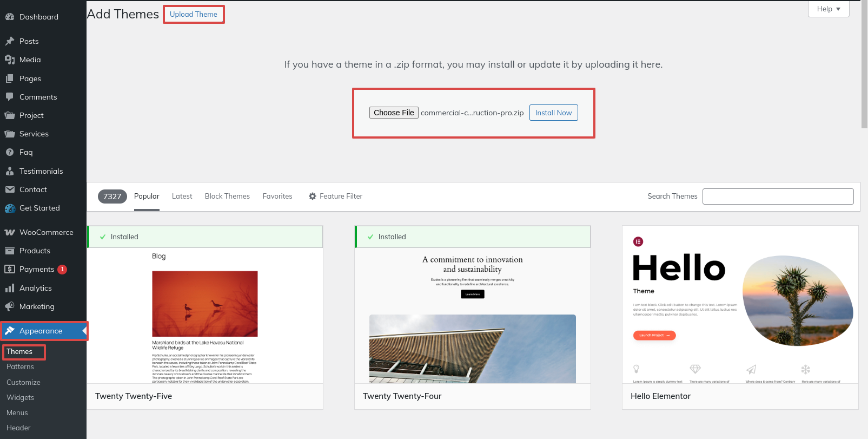Viewport: 868px width, 439px height.
Task: Click the Install Now button
Action: 553,113
